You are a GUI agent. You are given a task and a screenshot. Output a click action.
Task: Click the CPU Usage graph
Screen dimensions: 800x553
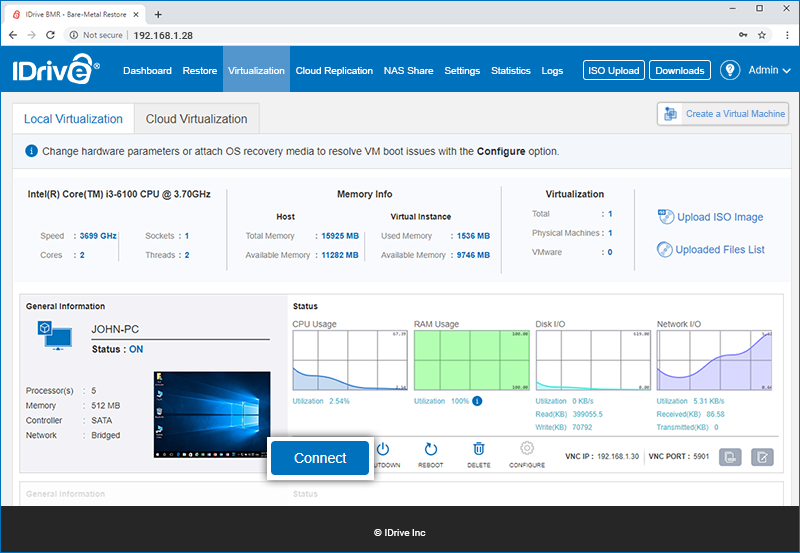tap(349, 360)
